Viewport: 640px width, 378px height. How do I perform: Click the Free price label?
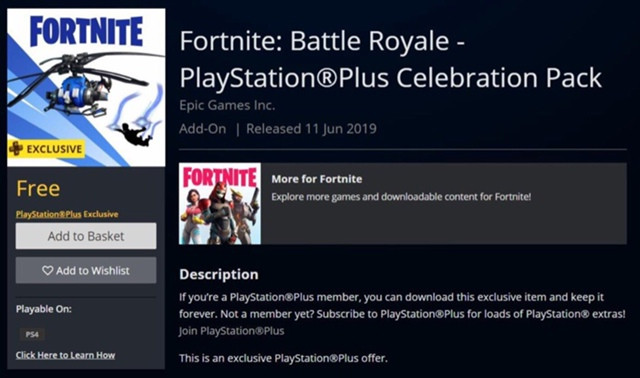(38, 189)
